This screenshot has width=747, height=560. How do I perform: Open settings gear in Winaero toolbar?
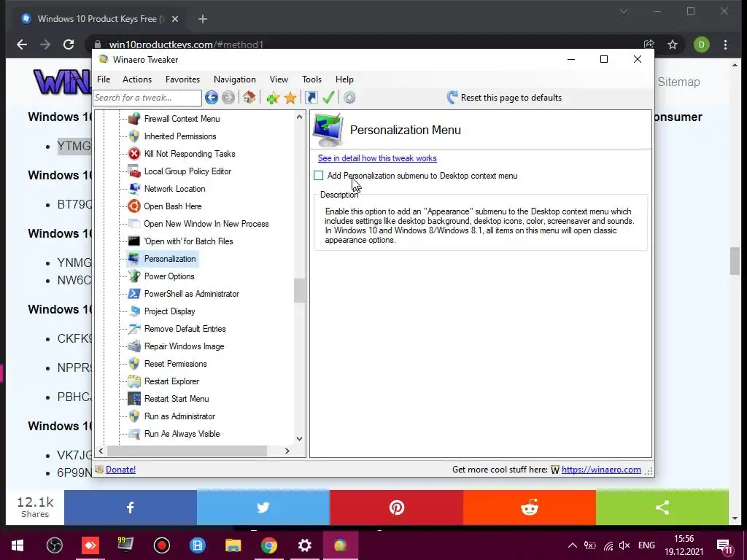tap(349, 98)
